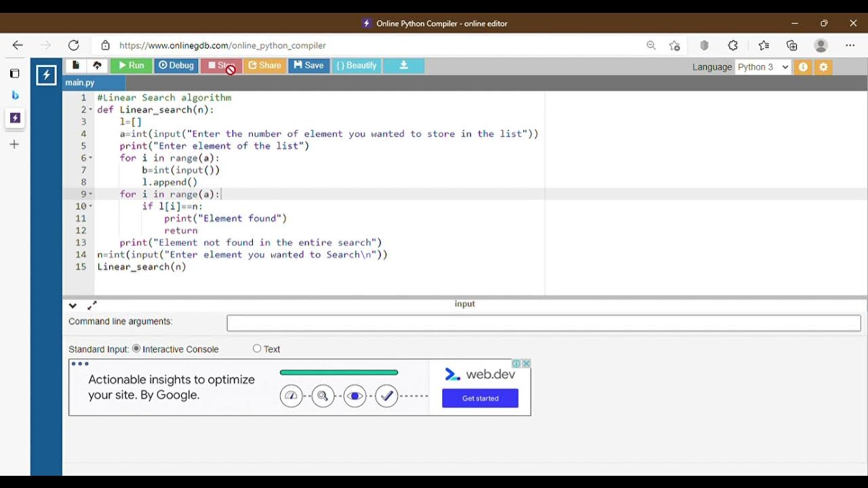This screenshot has height=488, width=868.
Task: Click the 'l.append()' code on line 8
Action: (170, 182)
